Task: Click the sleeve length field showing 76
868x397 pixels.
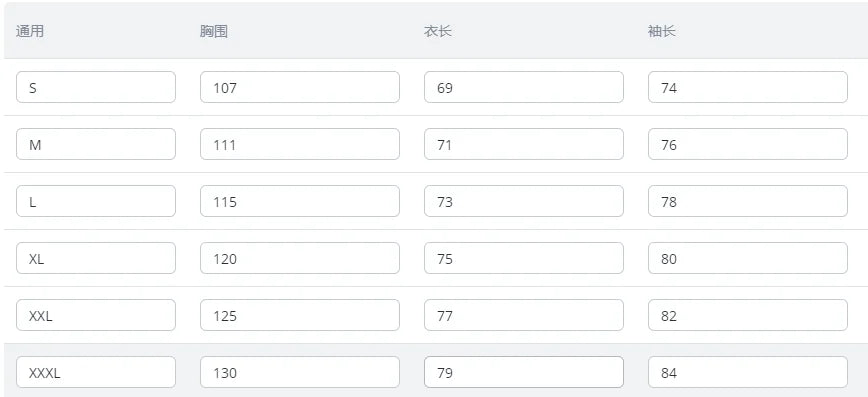Action: pos(747,144)
